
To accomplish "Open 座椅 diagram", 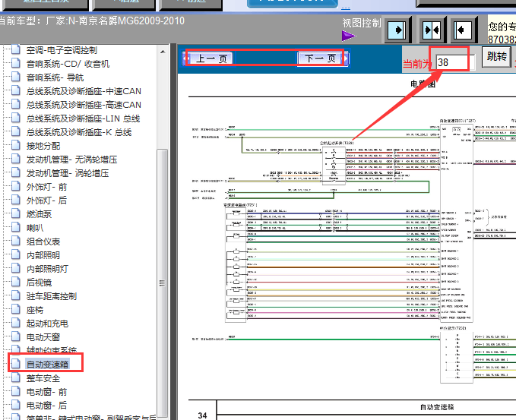I will click(x=35, y=310).
